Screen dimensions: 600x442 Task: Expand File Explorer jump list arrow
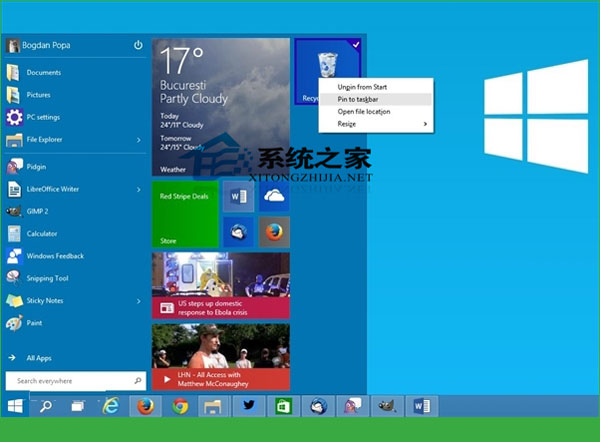point(139,140)
